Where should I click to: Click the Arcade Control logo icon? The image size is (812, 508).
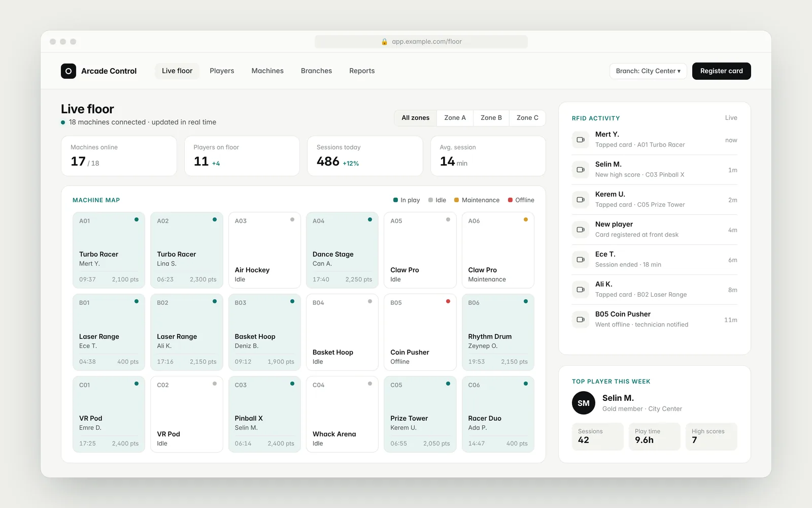pyautogui.click(x=69, y=71)
